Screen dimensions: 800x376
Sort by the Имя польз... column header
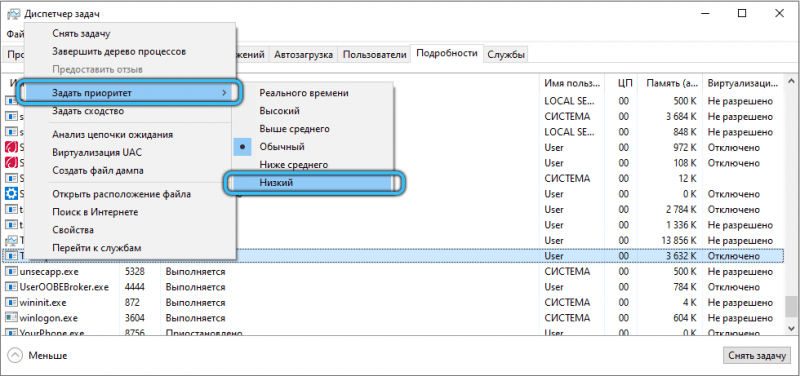coord(572,82)
